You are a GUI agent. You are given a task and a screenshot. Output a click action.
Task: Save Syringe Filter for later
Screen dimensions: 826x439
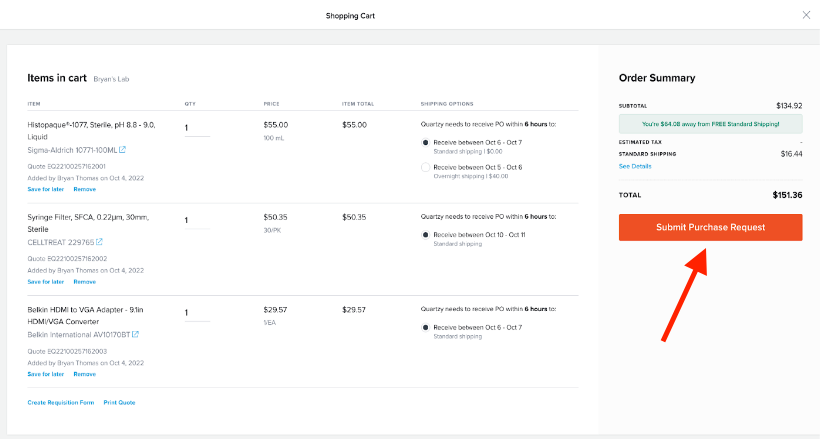tap(46, 282)
